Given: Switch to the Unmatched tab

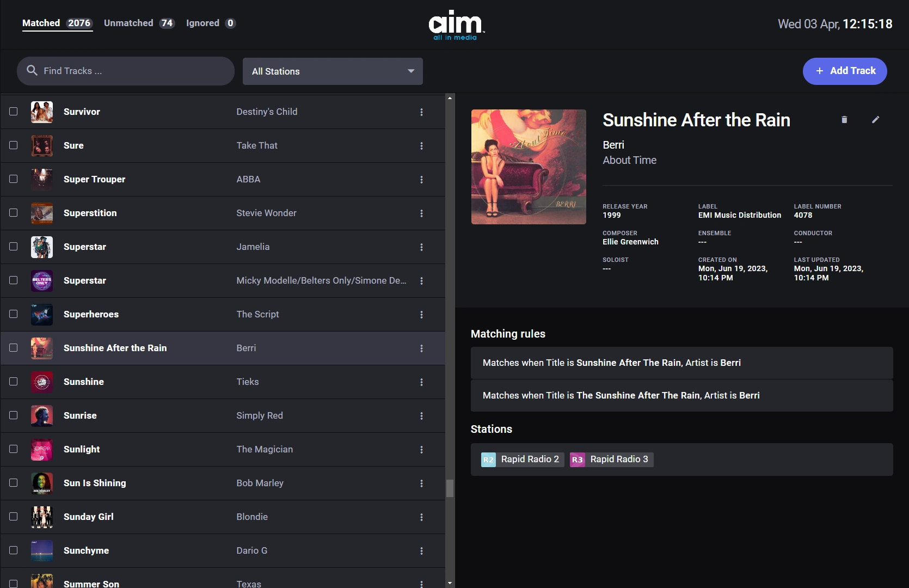Looking at the screenshot, I should (139, 23).
